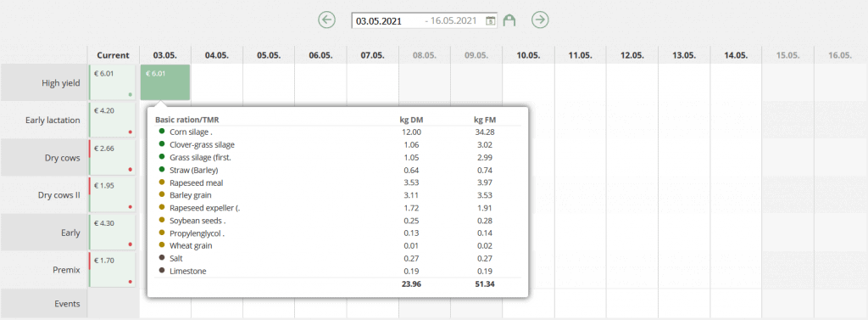Image resolution: width=868 pixels, height=320 pixels.
Task: Open High yield current ration € 6.01
Action: 113,82
